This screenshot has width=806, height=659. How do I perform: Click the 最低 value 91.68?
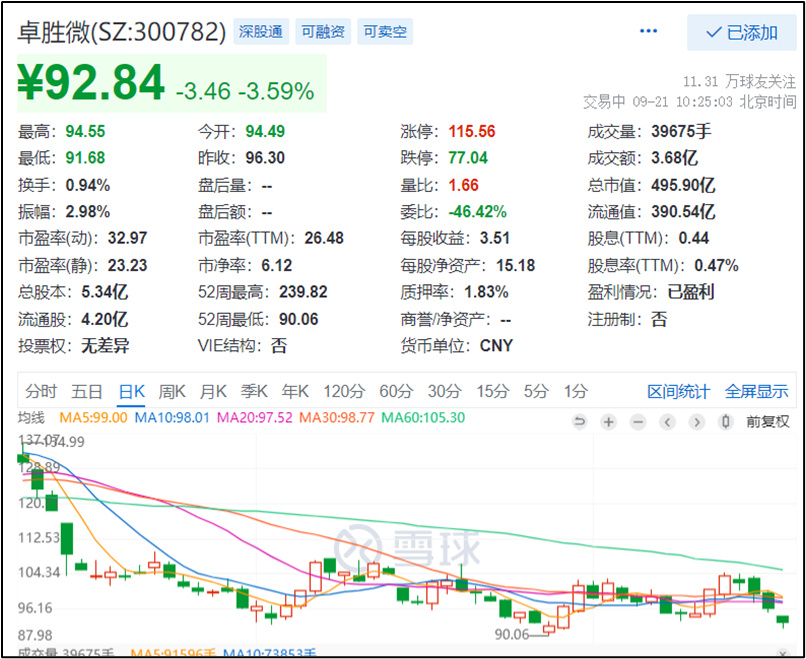pos(85,158)
